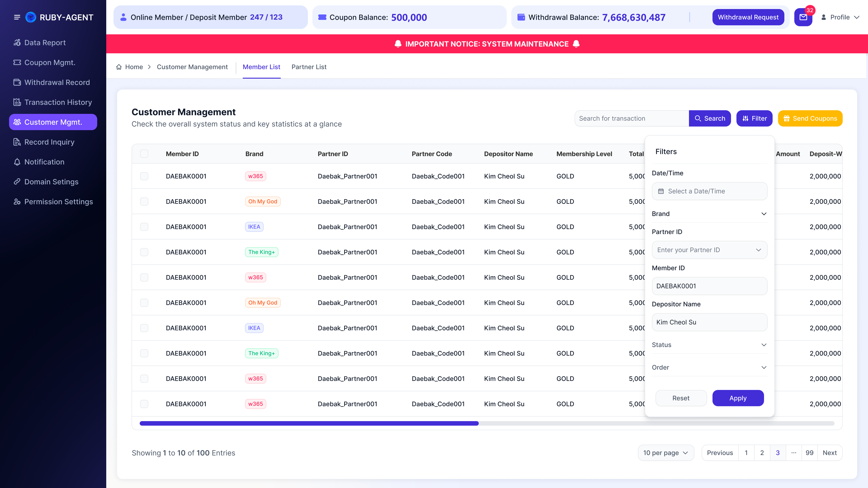Open the Partner ID dropdown
The width and height of the screenshot is (868, 488).
709,250
